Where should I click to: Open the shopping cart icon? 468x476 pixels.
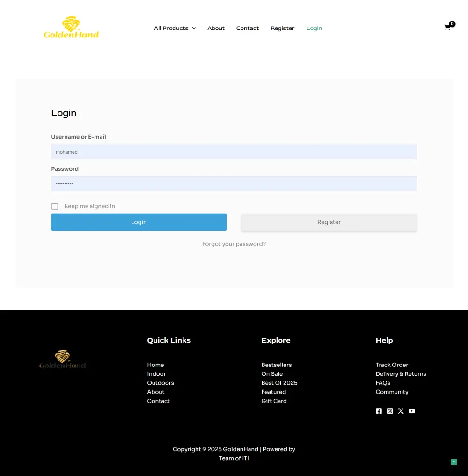[x=447, y=28]
